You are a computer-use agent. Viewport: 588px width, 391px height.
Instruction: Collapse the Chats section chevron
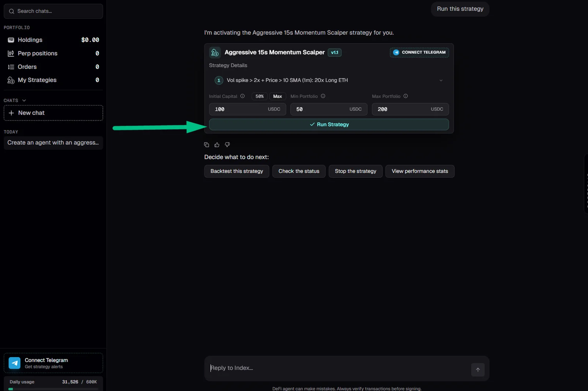point(24,100)
